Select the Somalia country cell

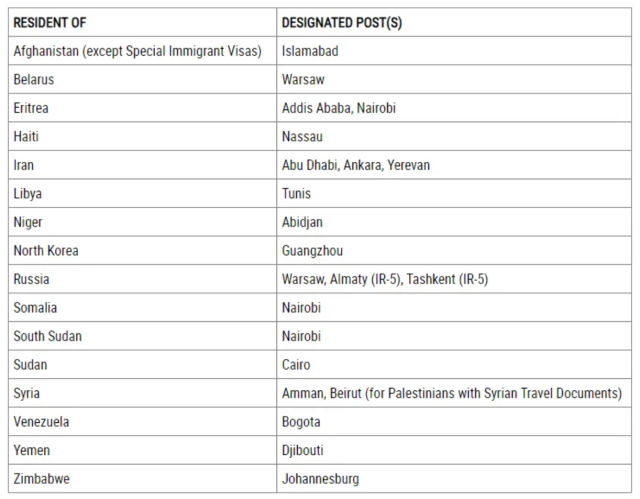(x=142, y=308)
